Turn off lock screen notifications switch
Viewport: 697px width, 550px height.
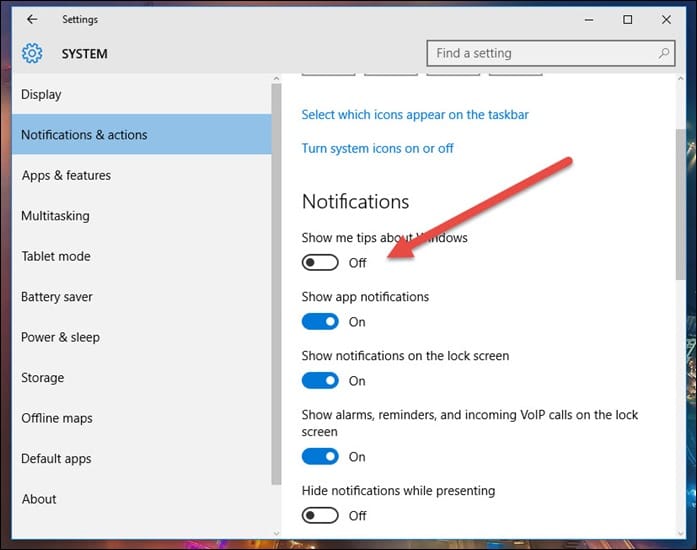coord(320,381)
